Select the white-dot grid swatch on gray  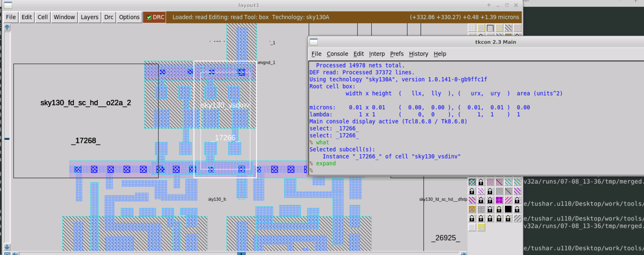(x=472, y=28)
